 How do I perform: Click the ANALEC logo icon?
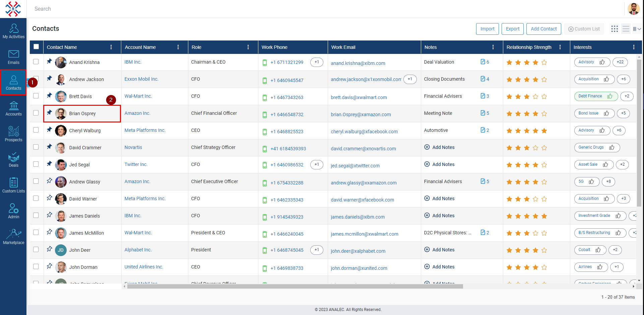(x=13, y=9)
